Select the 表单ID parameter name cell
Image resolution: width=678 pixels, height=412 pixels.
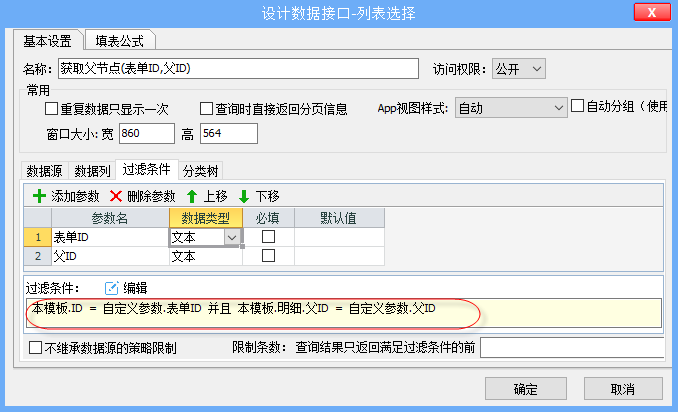click(x=110, y=237)
